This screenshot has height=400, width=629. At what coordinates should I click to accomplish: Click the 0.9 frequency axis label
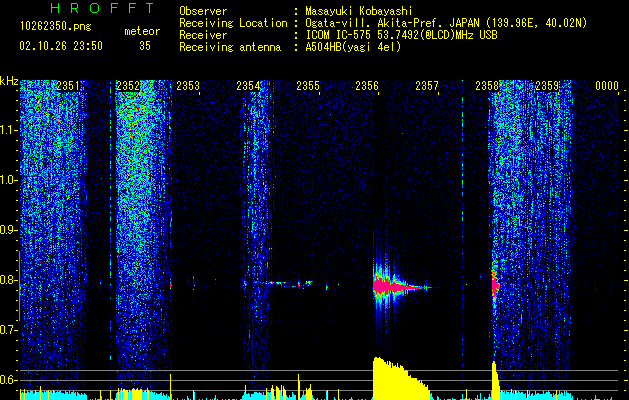coord(8,230)
